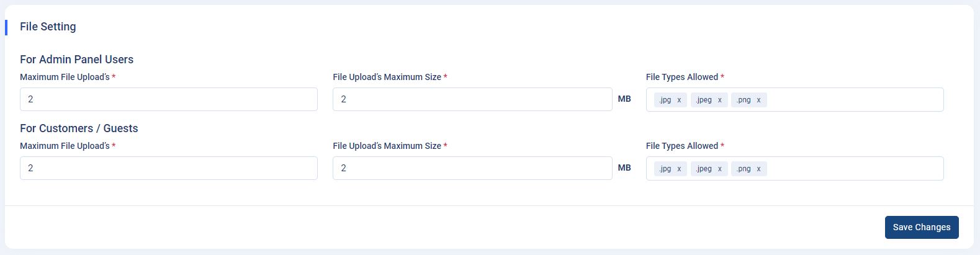Focus Customers / Guests Maximum File Upload's field
The image size is (980, 255).
pyautogui.click(x=169, y=168)
